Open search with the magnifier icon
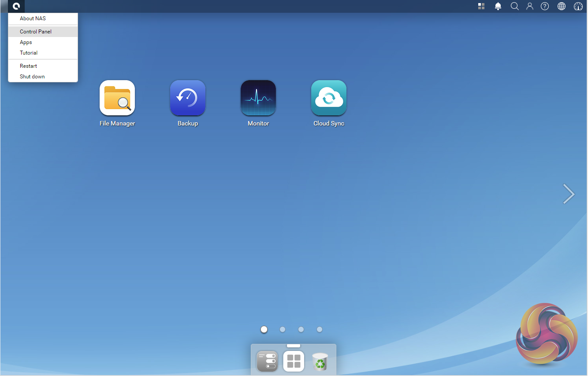This screenshot has width=588, height=376. pos(514,6)
